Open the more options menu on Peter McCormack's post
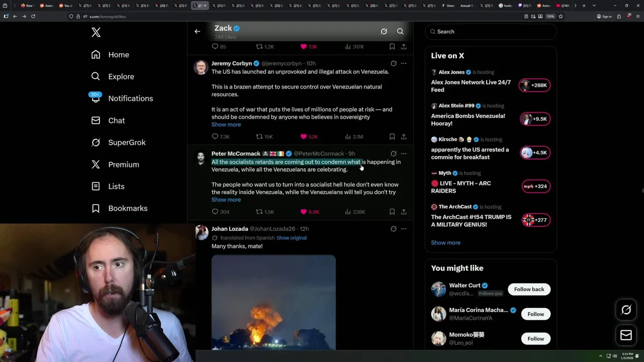This screenshot has width=644, height=362. 404,154
